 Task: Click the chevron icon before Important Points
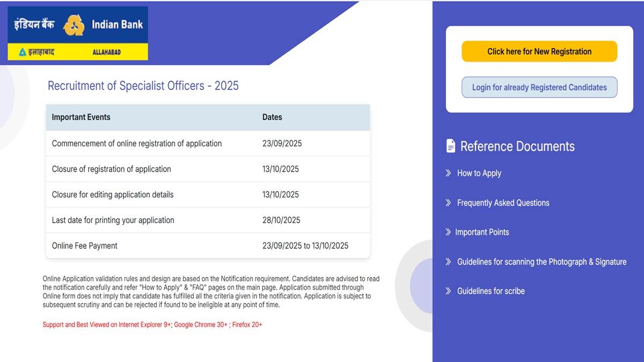point(448,232)
